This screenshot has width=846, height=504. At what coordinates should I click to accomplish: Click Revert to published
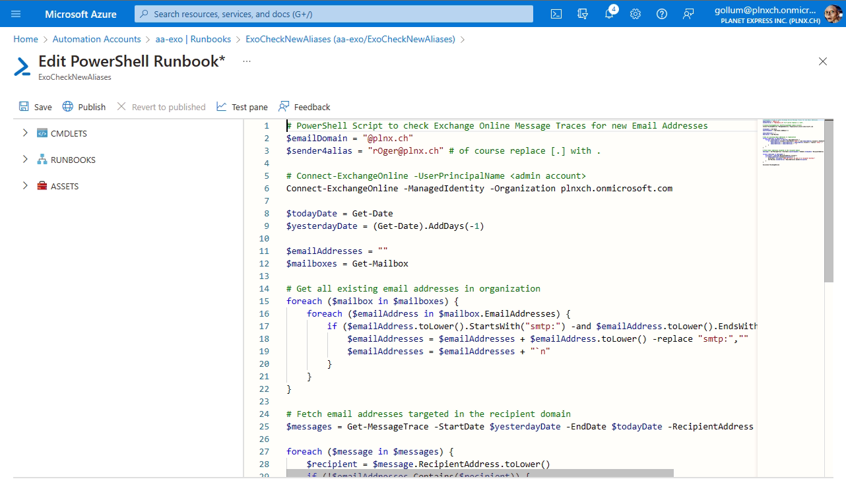coord(161,106)
